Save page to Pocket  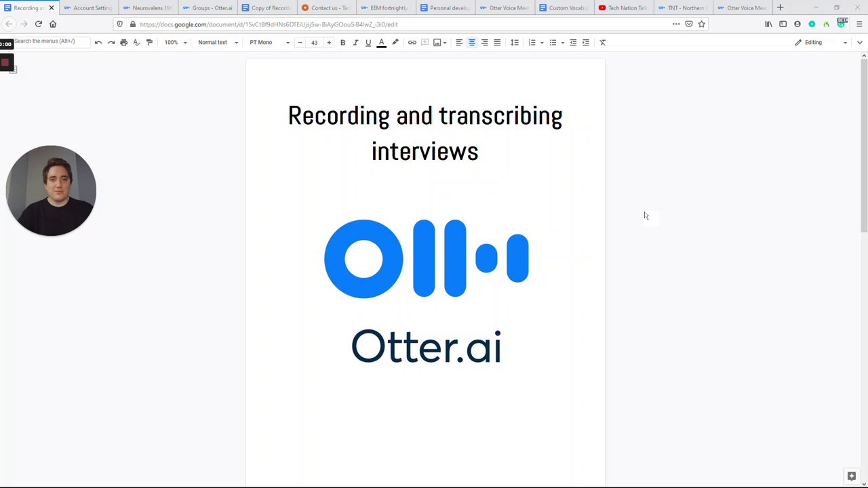click(x=689, y=24)
